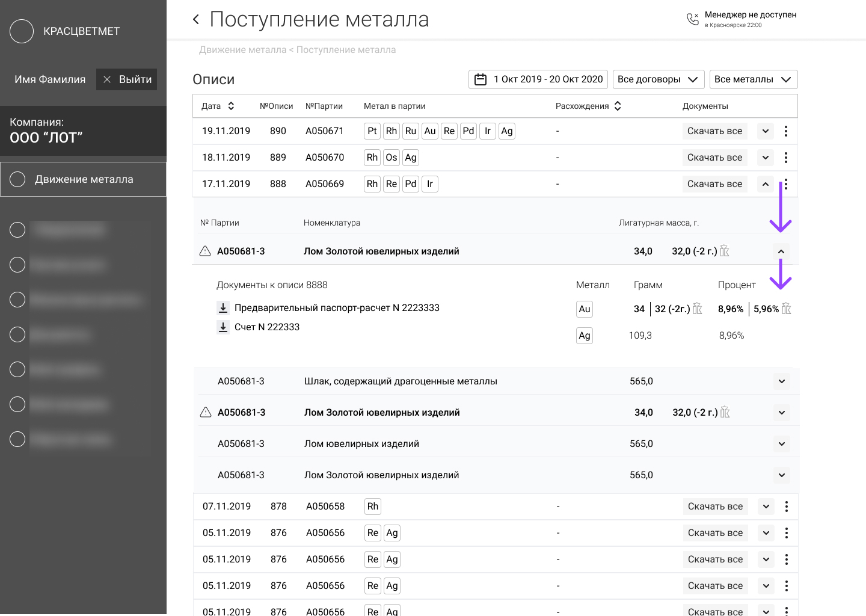This screenshot has width=866, height=616.
Task: Click the Ag weight value 109,3
Action: pyautogui.click(x=640, y=336)
